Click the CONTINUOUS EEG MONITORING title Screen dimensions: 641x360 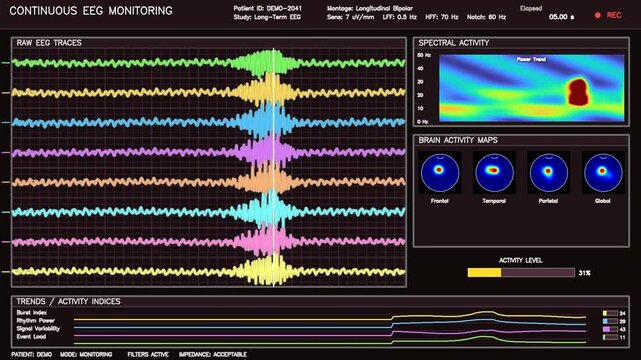tap(91, 11)
